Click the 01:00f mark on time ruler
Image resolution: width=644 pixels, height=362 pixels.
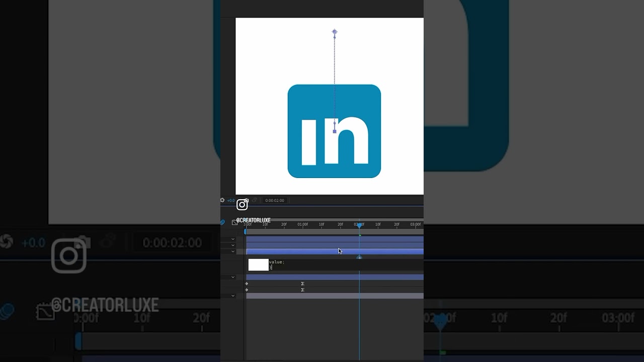pyautogui.click(x=303, y=224)
